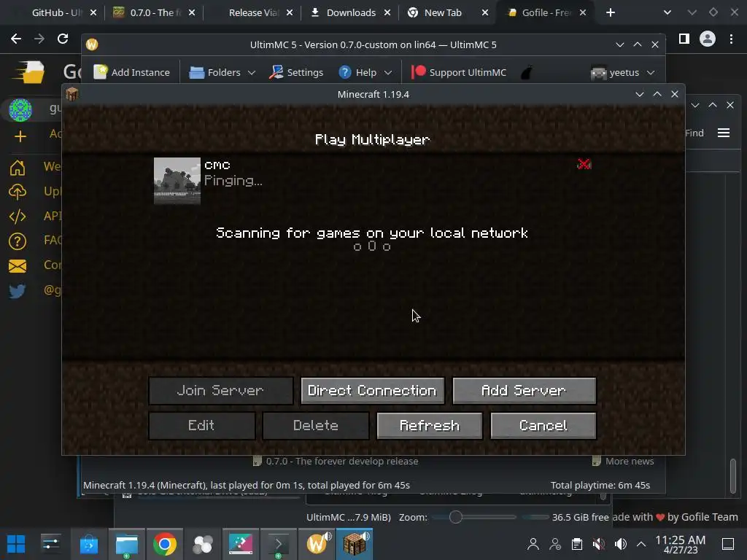Screen dimensions: 747x560
Task: Click the Join Server button
Action: pos(220,391)
